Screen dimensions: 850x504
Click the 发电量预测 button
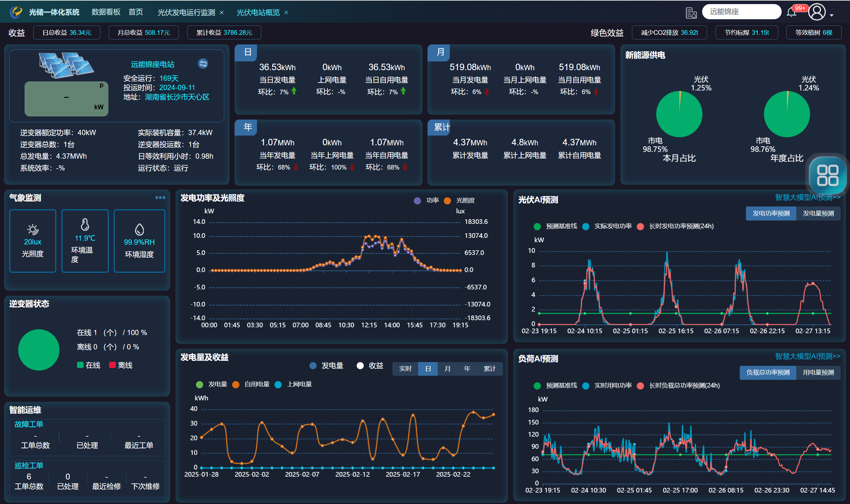tap(818, 213)
